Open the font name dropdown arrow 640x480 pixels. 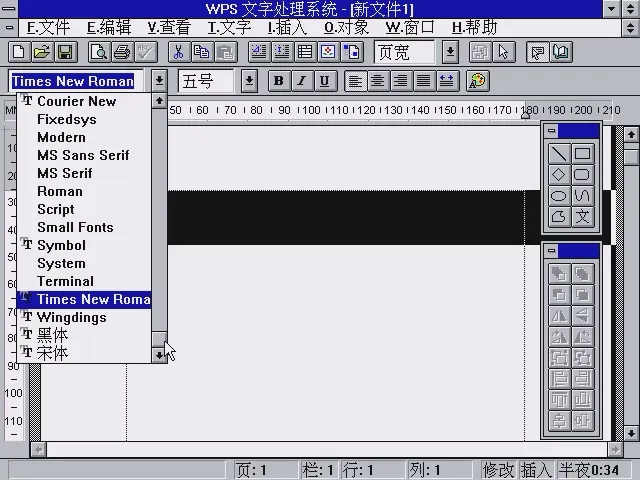pyautogui.click(x=159, y=81)
